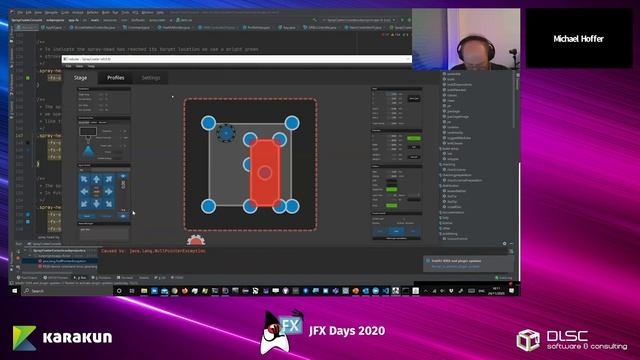
Task: Click the green color preview in the editor gutter
Action: [28, 78]
